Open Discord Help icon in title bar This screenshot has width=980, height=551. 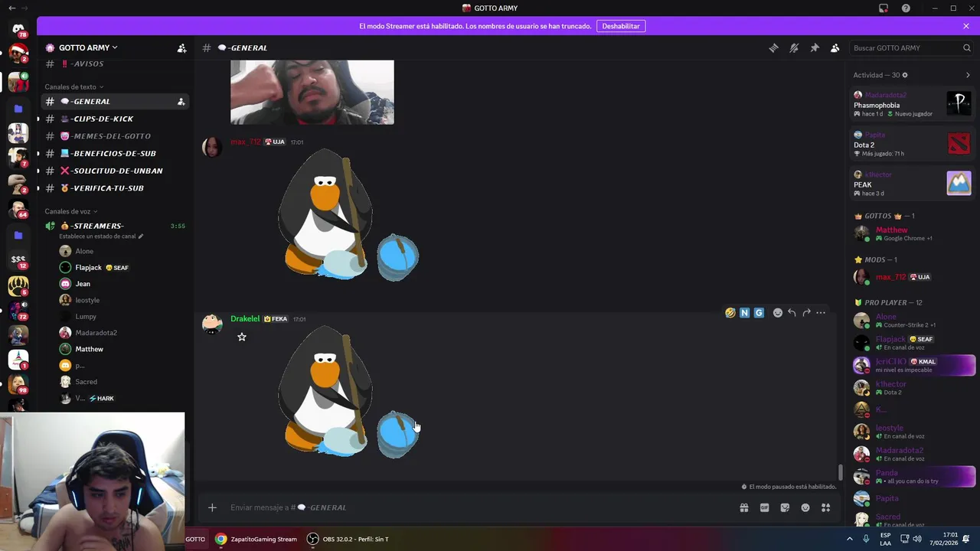[x=906, y=8]
